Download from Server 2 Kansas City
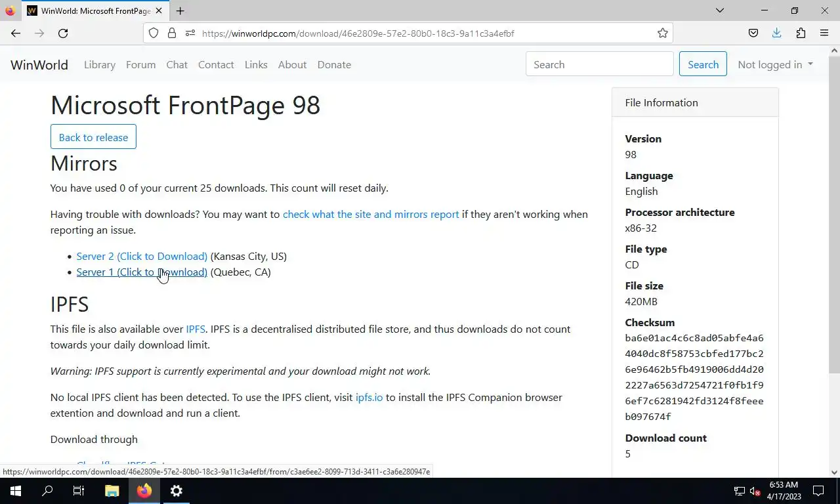840x504 pixels. [x=142, y=256]
